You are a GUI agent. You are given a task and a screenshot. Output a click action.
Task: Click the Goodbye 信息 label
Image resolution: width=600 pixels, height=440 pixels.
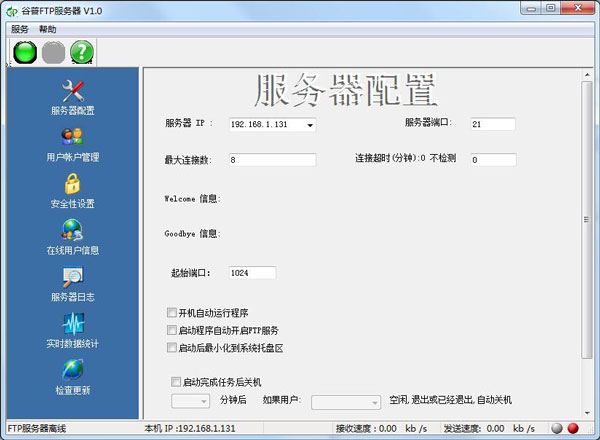click(x=192, y=233)
